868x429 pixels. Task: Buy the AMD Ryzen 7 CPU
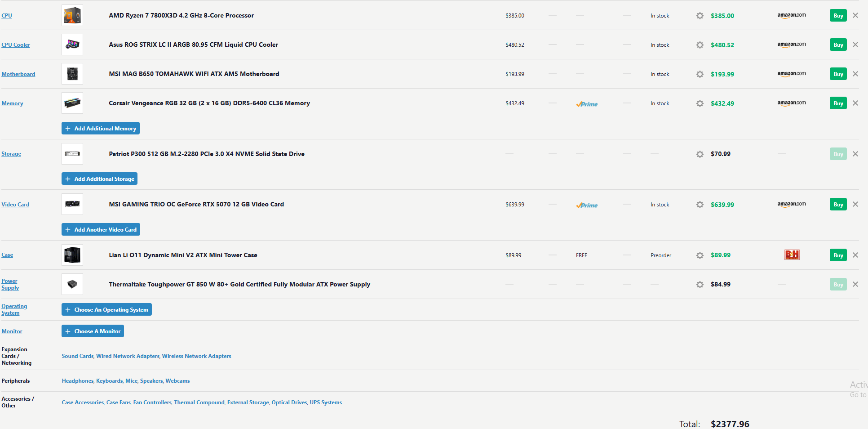coord(838,15)
